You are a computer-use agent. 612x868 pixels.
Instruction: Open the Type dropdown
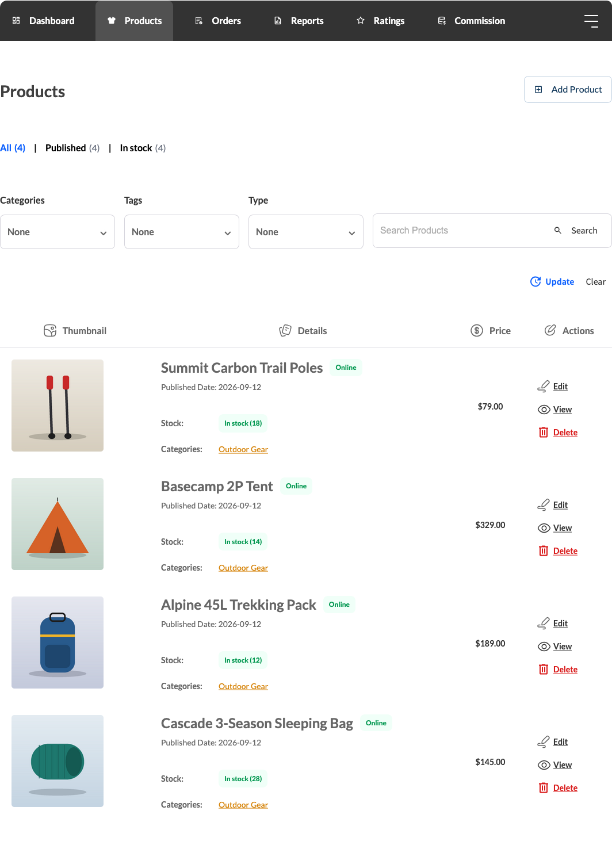click(x=306, y=232)
